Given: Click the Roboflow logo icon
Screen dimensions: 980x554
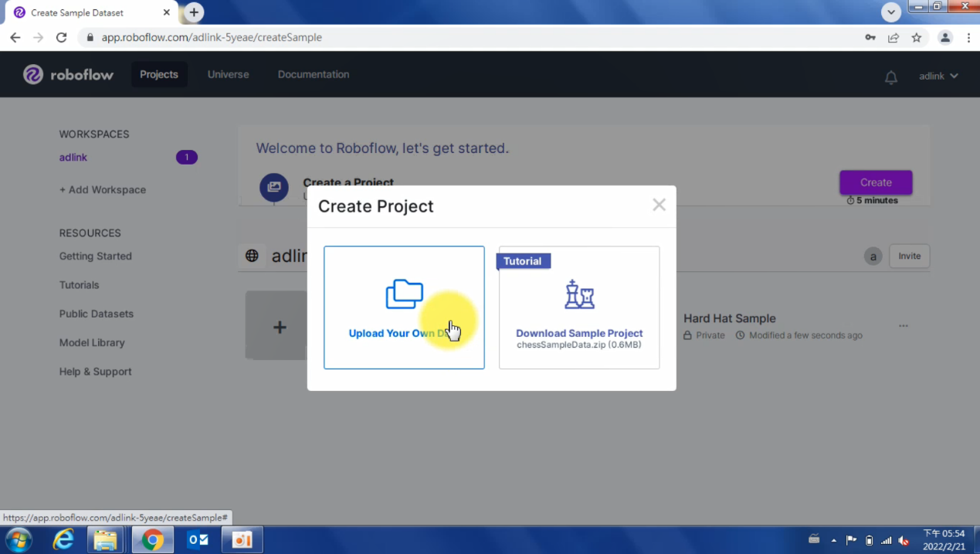Looking at the screenshot, I should click(x=33, y=74).
